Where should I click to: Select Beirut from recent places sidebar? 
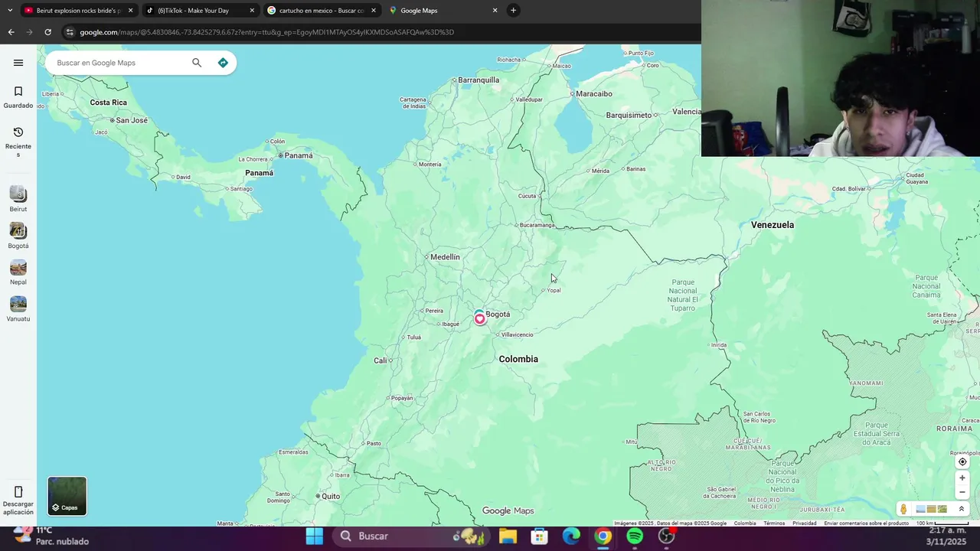18,199
